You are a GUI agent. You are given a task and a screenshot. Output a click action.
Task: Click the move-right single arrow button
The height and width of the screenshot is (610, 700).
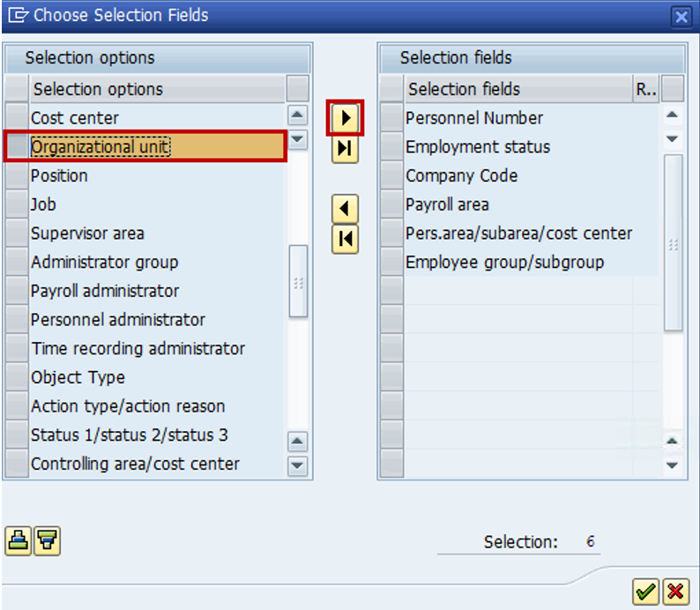tap(345, 117)
